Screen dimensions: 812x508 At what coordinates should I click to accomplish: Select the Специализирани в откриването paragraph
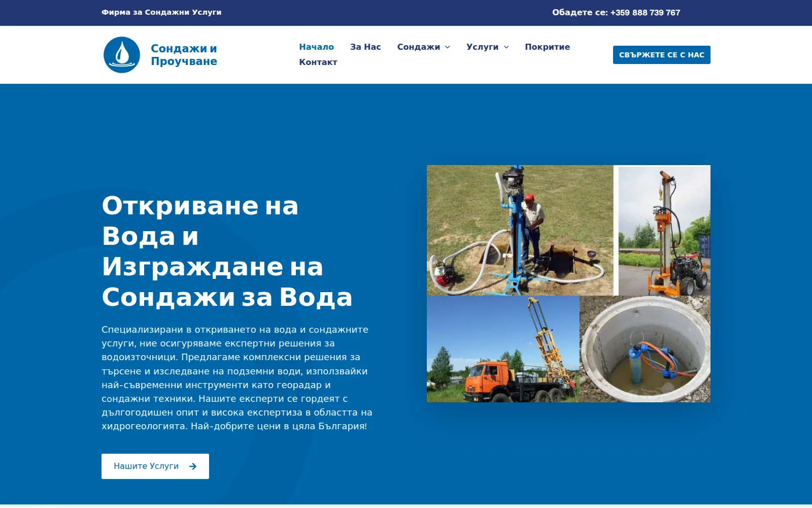(x=237, y=378)
